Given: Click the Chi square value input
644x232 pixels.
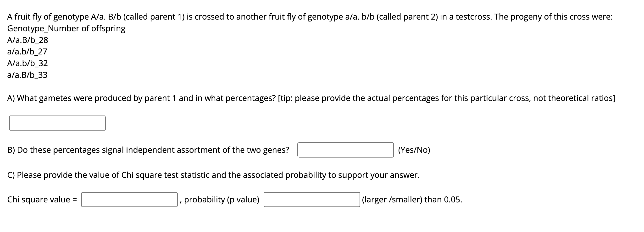Looking at the screenshot, I should tap(129, 200).
